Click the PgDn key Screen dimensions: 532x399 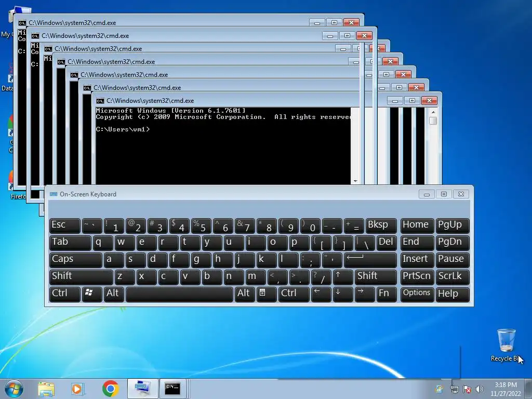(453, 243)
